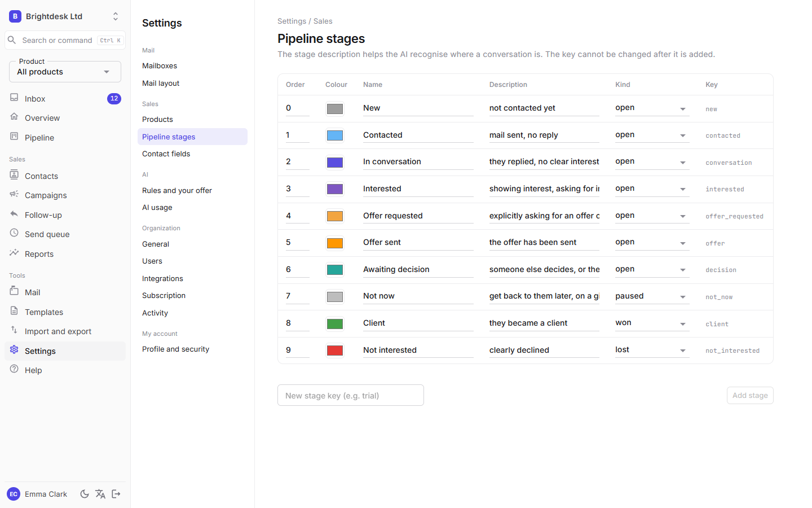The height and width of the screenshot is (508, 812).
Task: Open Mail layout settings
Action: tap(192, 83)
